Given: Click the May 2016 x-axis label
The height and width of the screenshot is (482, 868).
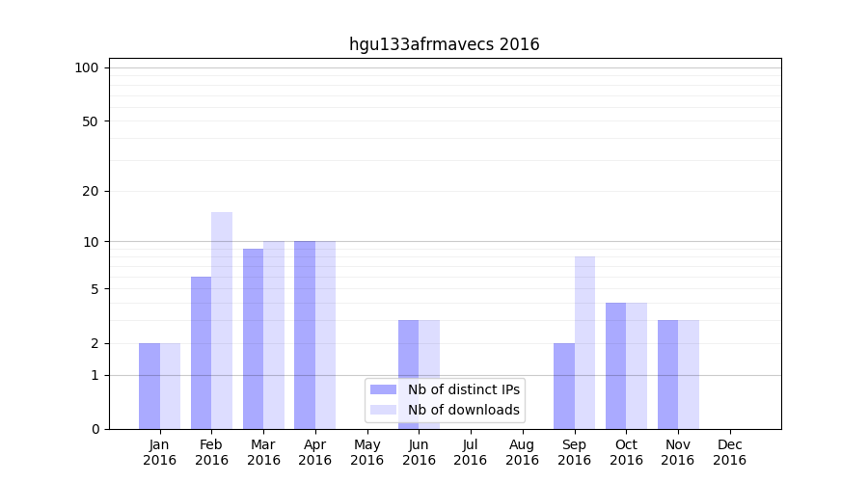Looking at the screenshot, I should 366,452.
